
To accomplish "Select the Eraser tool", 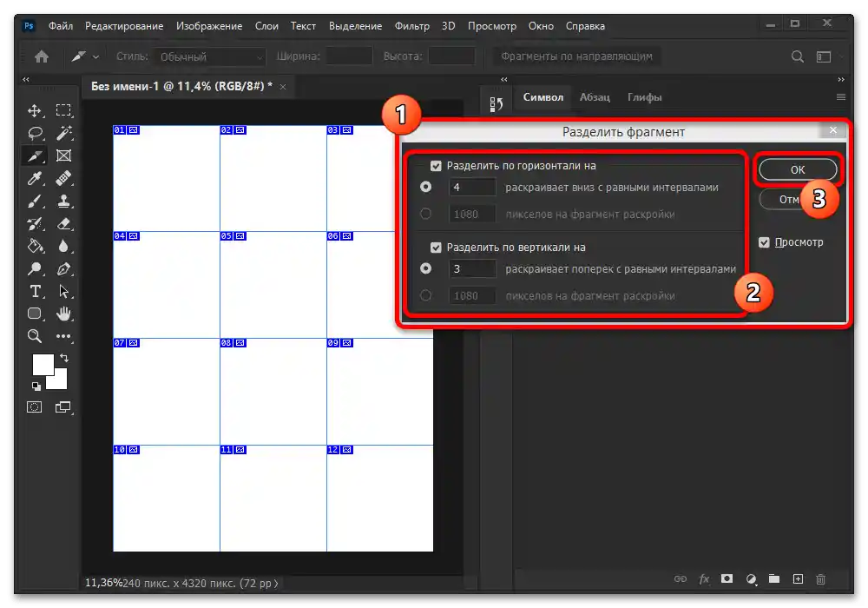I will (63, 224).
